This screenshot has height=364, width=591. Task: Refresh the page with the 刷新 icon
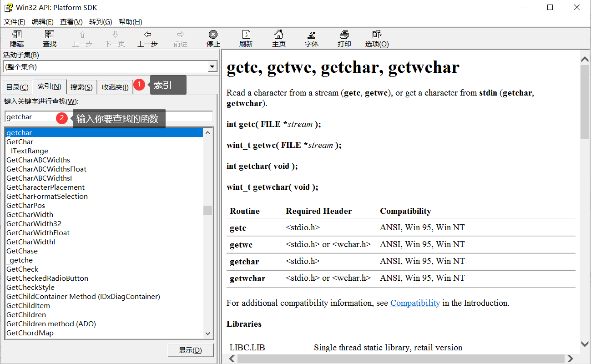[x=246, y=35]
